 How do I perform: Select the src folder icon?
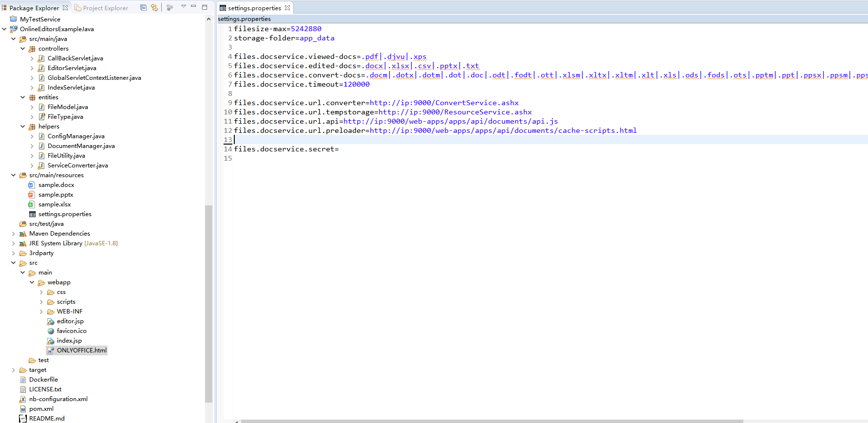pos(23,263)
